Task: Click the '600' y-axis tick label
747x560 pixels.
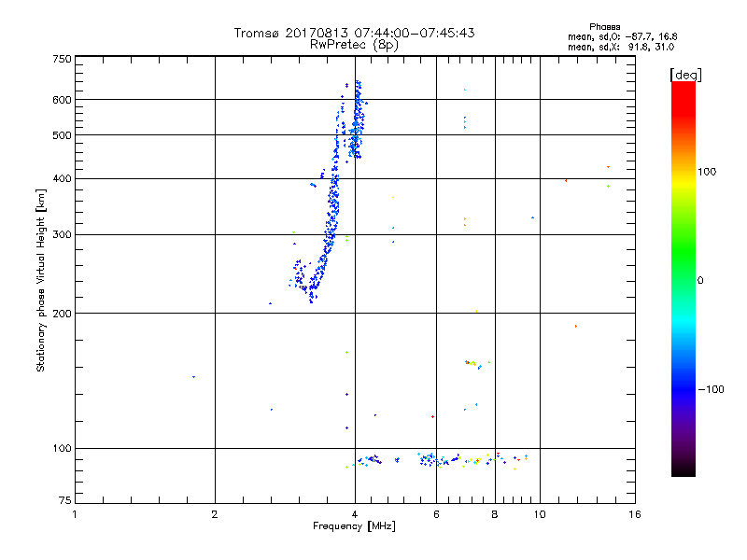Action: click(x=62, y=100)
